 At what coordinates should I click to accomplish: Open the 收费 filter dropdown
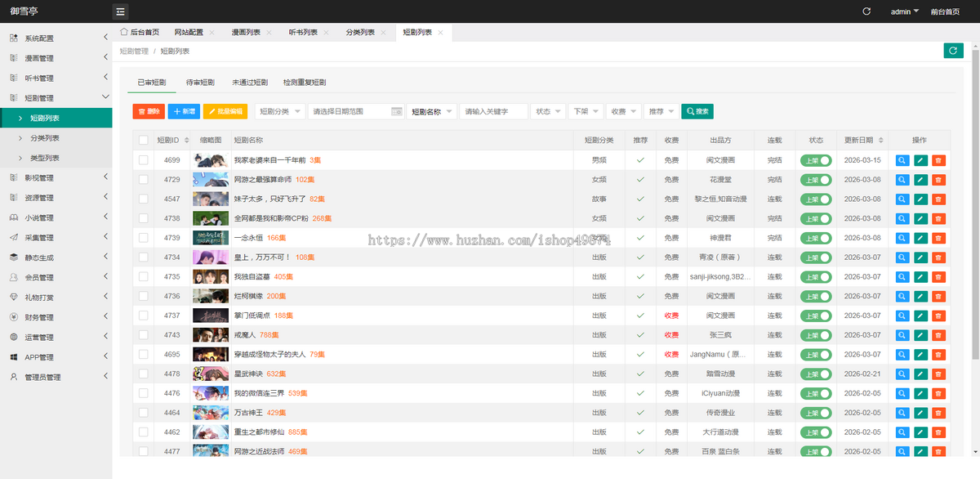(623, 111)
